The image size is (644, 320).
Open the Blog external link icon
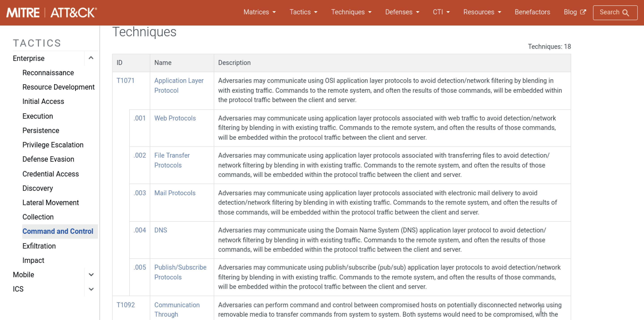583,12
